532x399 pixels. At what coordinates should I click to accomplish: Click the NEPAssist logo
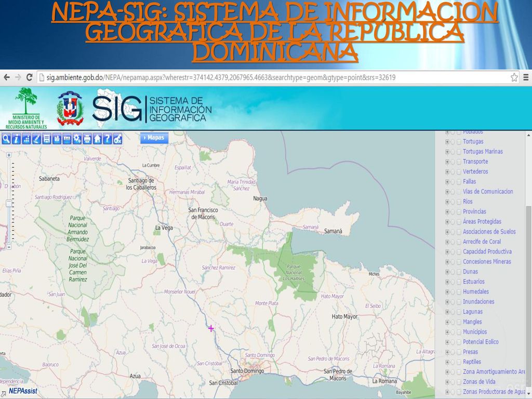pyautogui.click(x=23, y=391)
